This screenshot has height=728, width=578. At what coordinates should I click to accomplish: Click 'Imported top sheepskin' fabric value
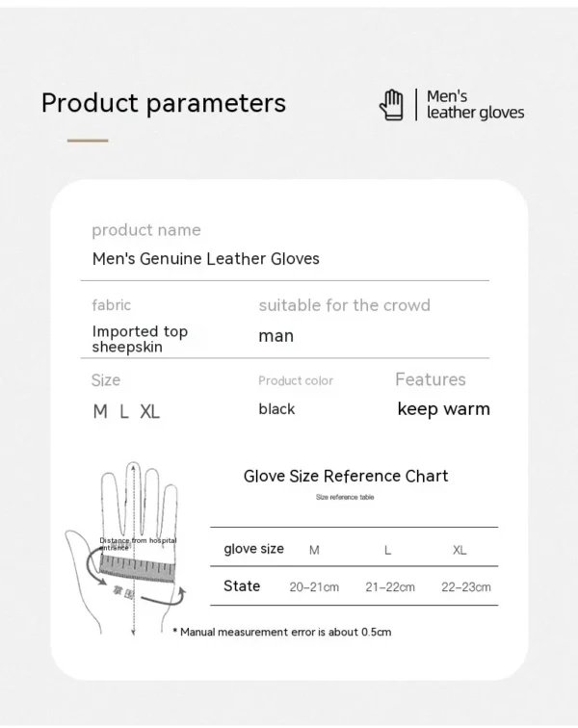140,339
